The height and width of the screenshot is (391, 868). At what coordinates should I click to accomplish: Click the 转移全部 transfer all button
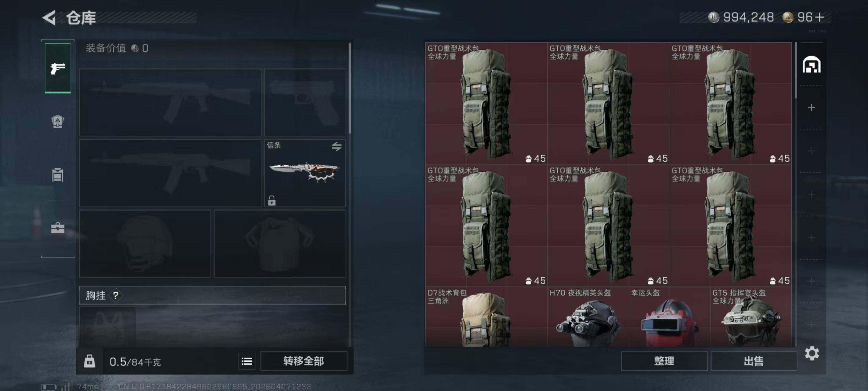pyautogui.click(x=304, y=361)
